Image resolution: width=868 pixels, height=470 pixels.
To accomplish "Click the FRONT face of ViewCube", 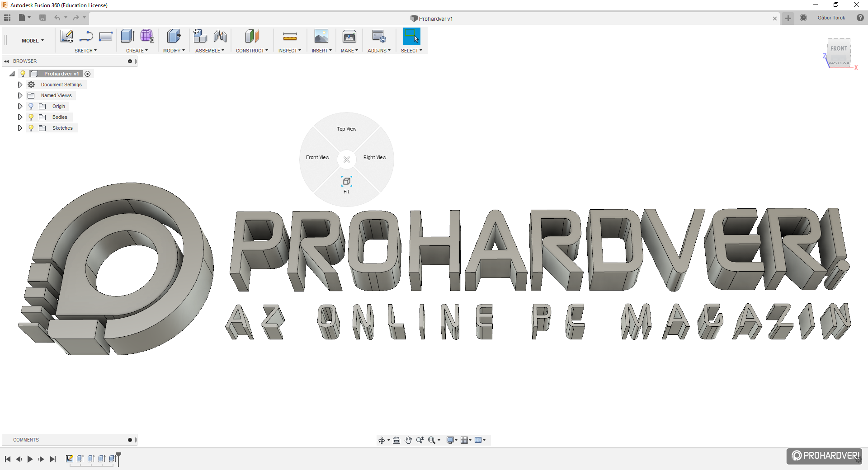I will coord(839,48).
